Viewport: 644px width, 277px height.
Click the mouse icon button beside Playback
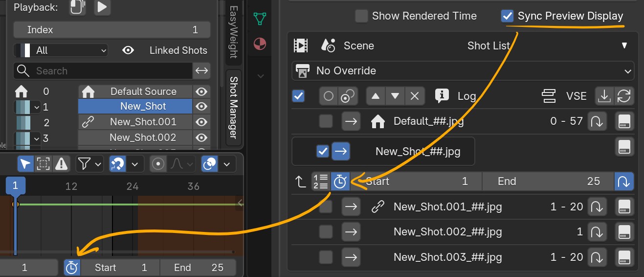pyautogui.click(x=77, y=7)
